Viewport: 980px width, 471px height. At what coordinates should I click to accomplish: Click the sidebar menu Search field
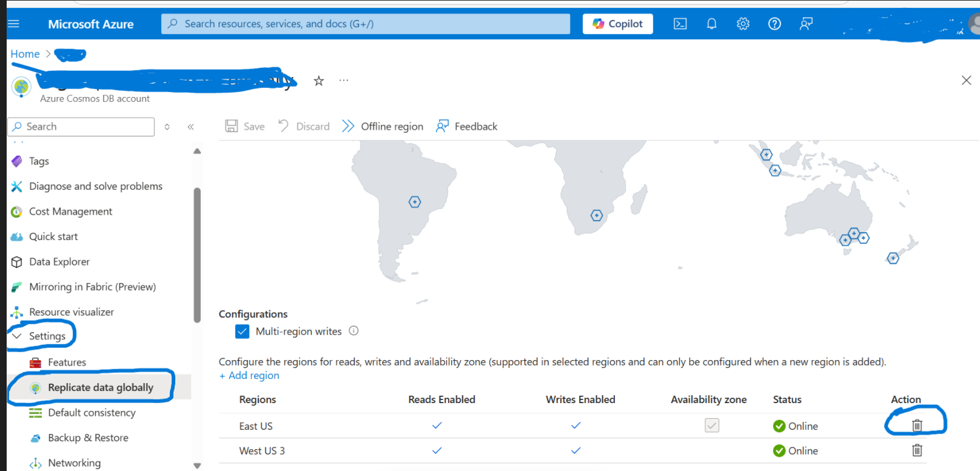(81, 127)
